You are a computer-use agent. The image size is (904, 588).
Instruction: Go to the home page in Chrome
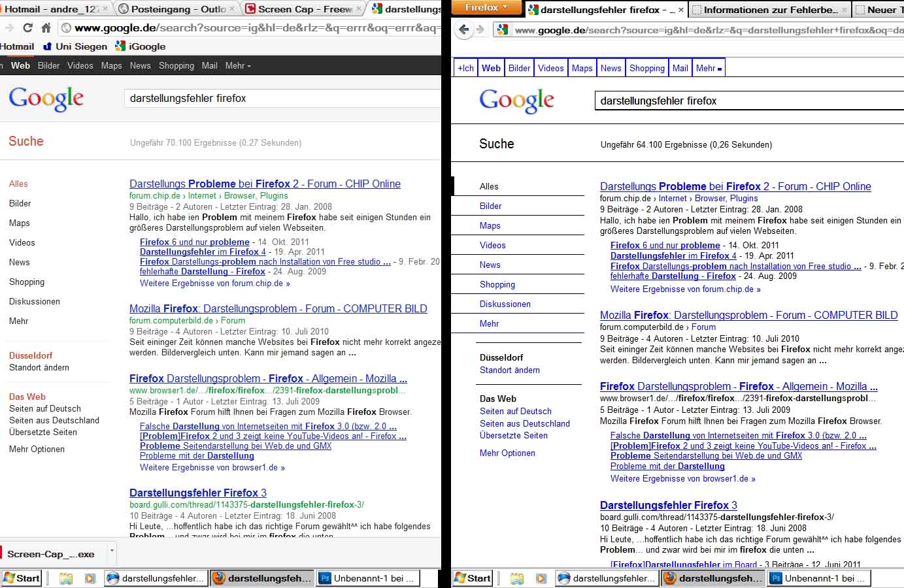(46, 28)
